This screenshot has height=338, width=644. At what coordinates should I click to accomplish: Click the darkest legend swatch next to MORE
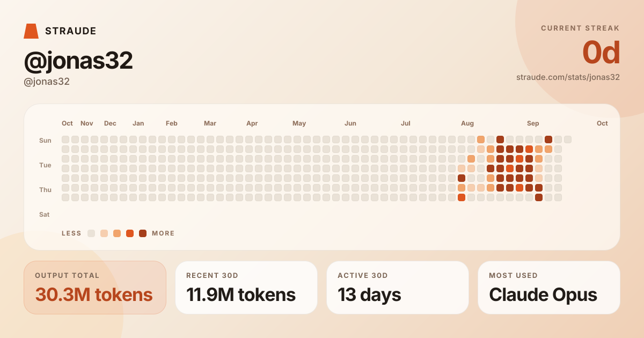(143, 233)
